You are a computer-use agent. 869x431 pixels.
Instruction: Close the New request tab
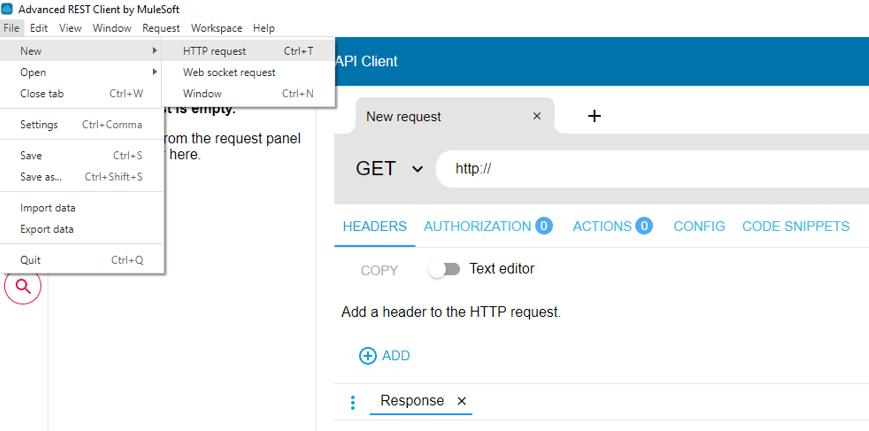pos(537,116)
